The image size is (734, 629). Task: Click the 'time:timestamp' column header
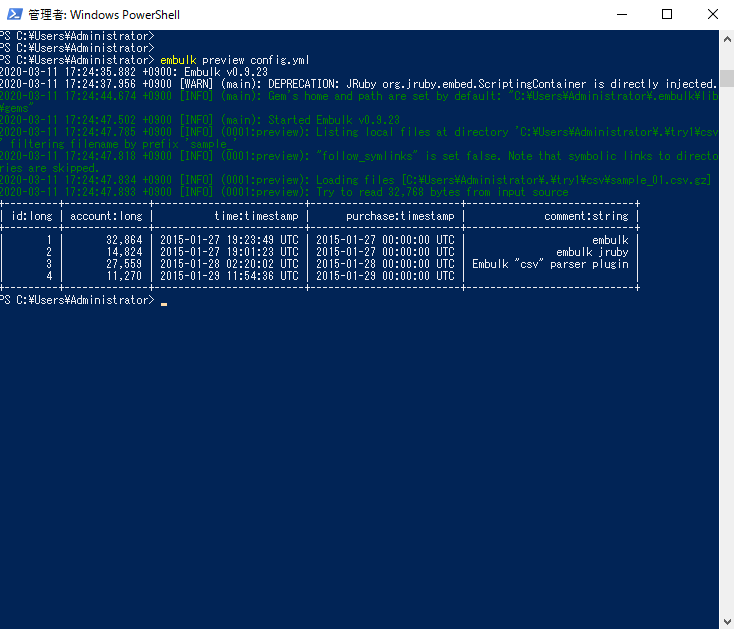point(256,216)
